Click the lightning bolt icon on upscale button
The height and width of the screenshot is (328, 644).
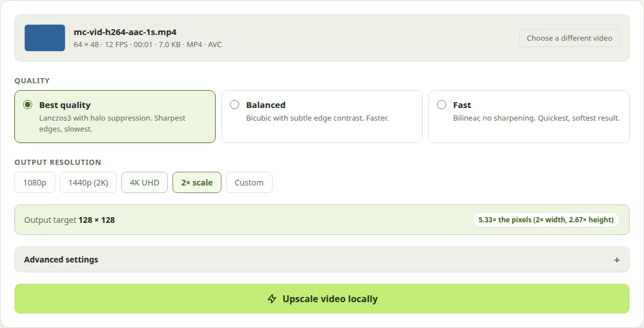[x=272, y=299]
